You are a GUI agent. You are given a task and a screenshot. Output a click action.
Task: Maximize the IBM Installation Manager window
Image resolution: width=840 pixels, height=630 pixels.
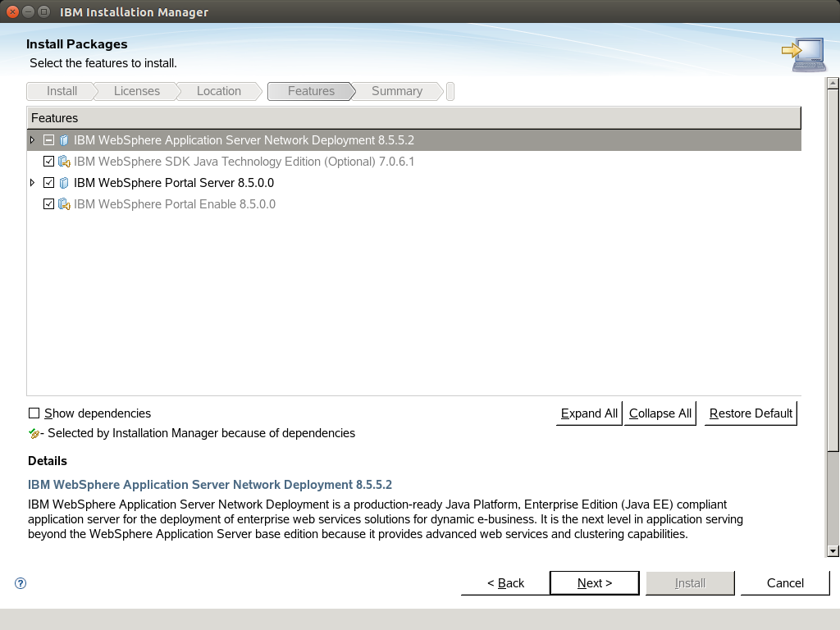(x=44, y=11)
